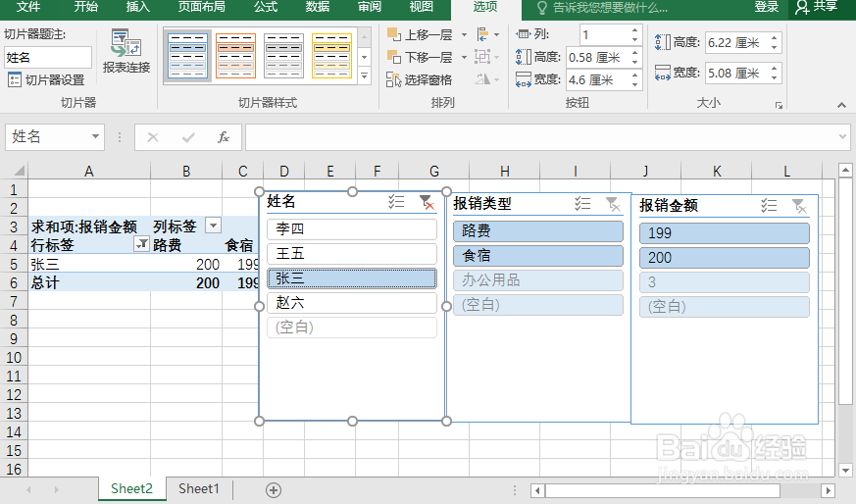Decrease slicer width 5.08 value
Screen dimensions: 856x504
tap(774, 77)
